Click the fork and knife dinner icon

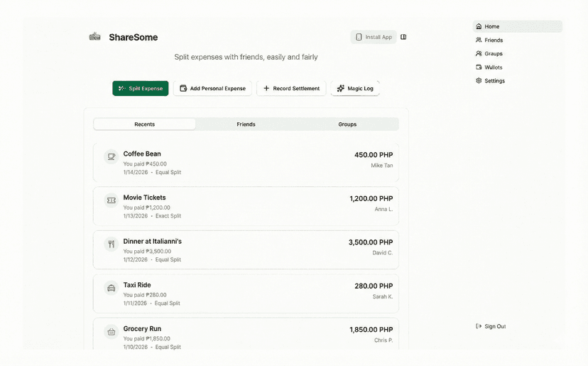[x=111, y=244]
